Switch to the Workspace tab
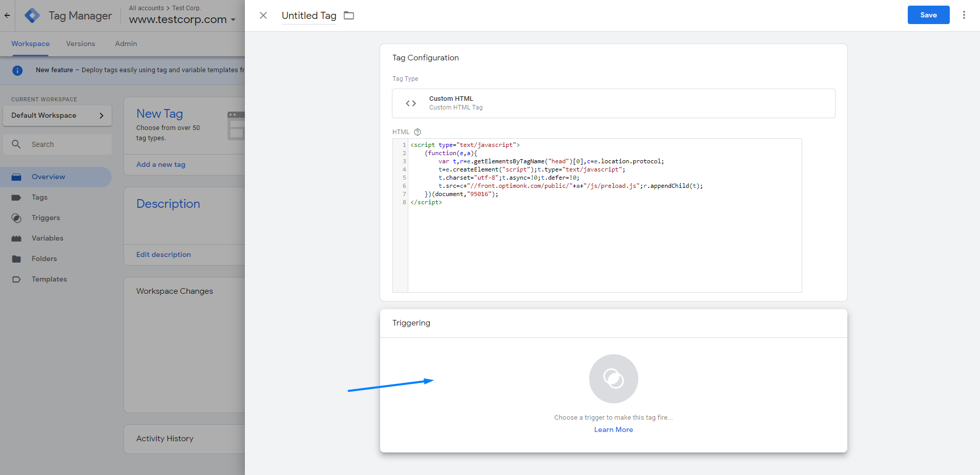The height and width of the screenshot is (475, 980). tap(30, 44)
